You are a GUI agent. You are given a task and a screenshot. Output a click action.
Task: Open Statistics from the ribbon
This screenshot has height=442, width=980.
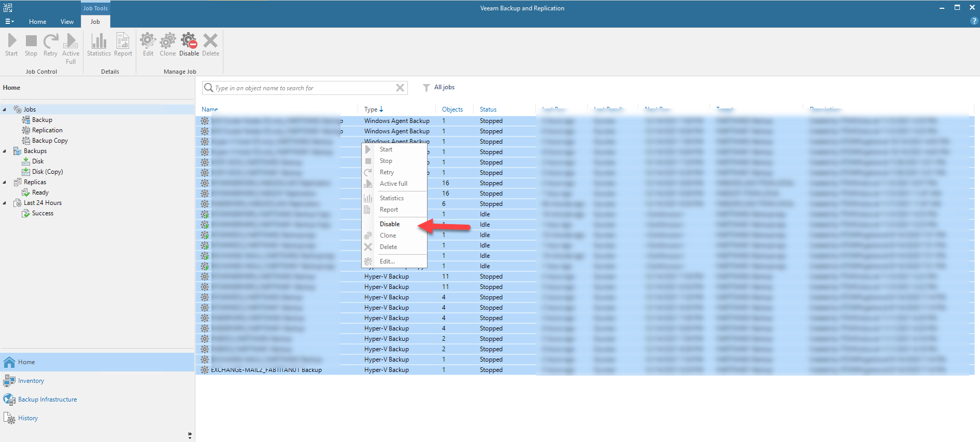(x=99, y=40)
